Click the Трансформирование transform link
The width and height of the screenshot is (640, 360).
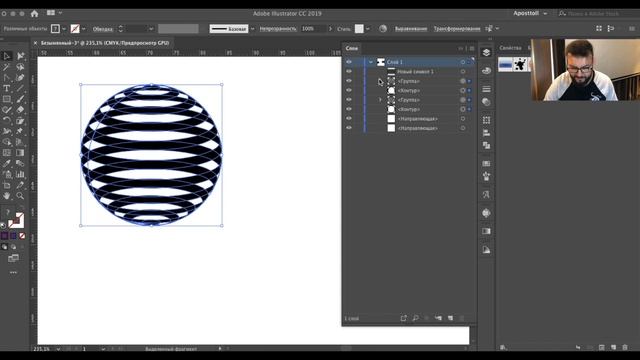(457, 29)
